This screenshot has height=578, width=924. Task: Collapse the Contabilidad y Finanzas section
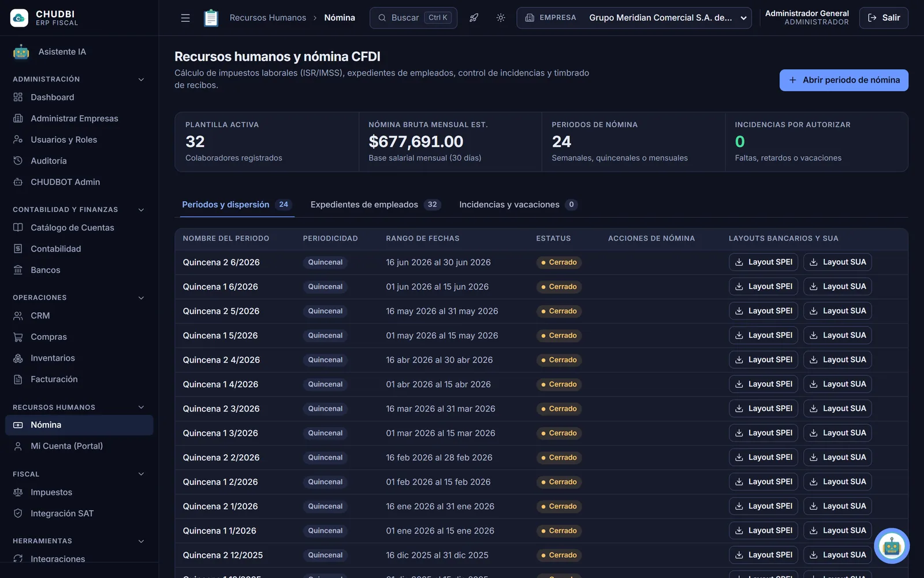(x=141, y=210)
